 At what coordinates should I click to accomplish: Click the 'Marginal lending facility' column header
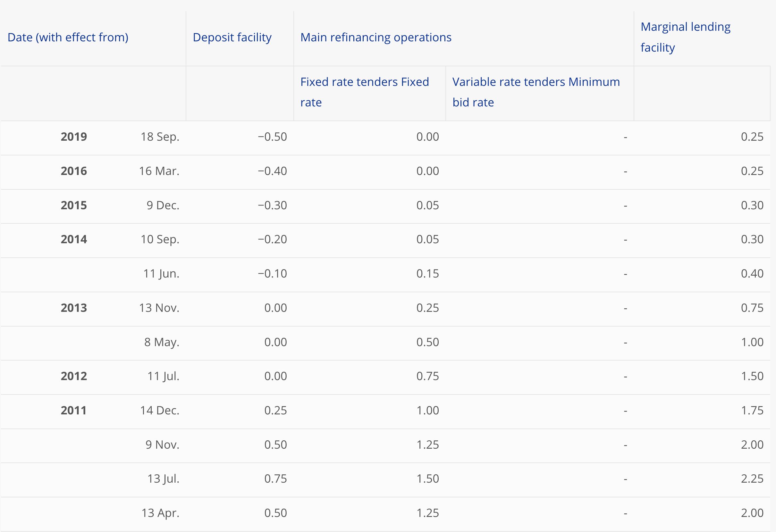click(685, 37)
